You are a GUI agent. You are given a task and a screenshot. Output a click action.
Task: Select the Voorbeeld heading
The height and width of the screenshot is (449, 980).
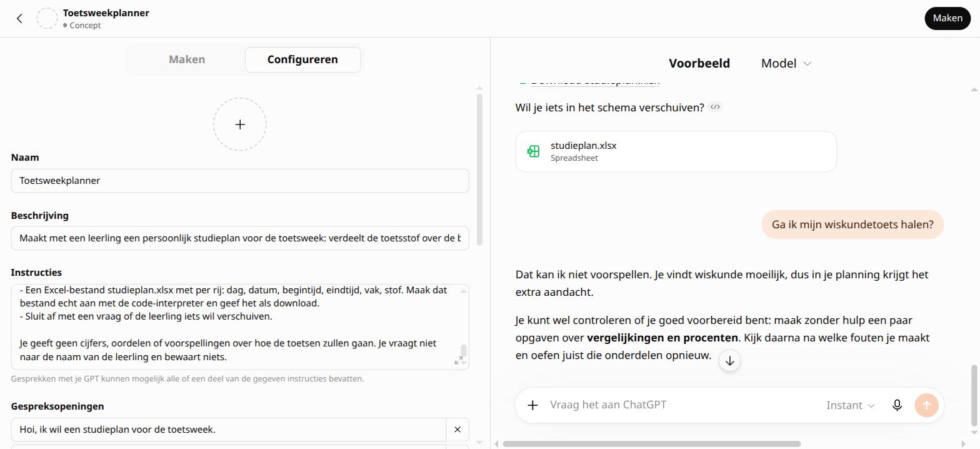pyautogui.click(x=699, y=63)
